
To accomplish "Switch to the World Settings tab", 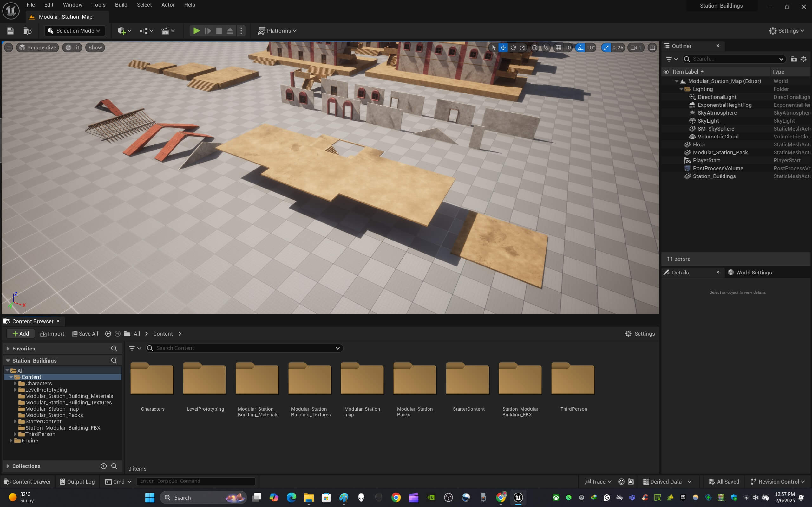I will click(753, 272).
